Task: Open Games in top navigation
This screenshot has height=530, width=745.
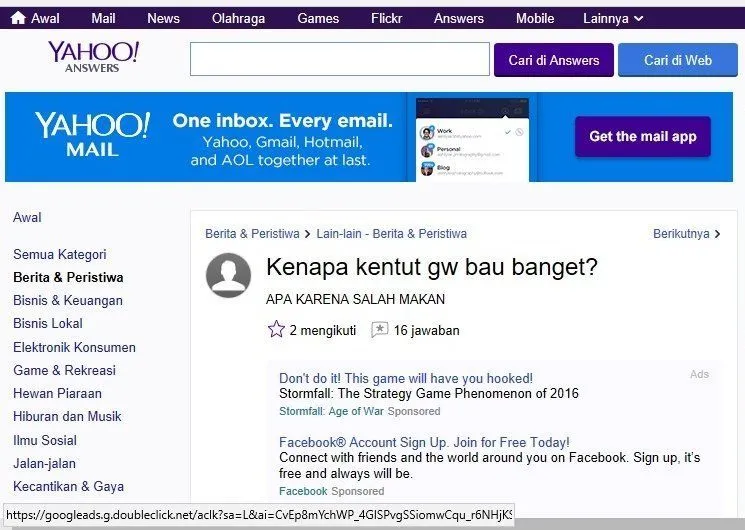Action: 318,19
